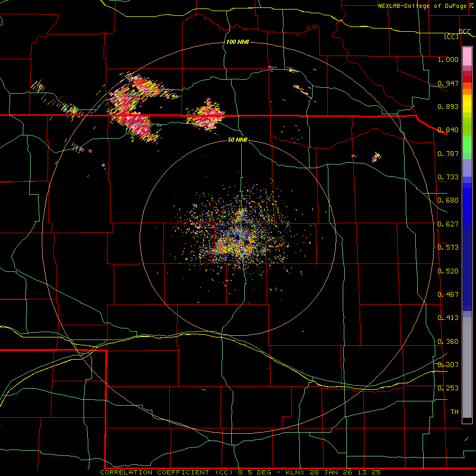Click the KLNX station identifier in caption
Screen dimensions: 476x476
(296, 472)
